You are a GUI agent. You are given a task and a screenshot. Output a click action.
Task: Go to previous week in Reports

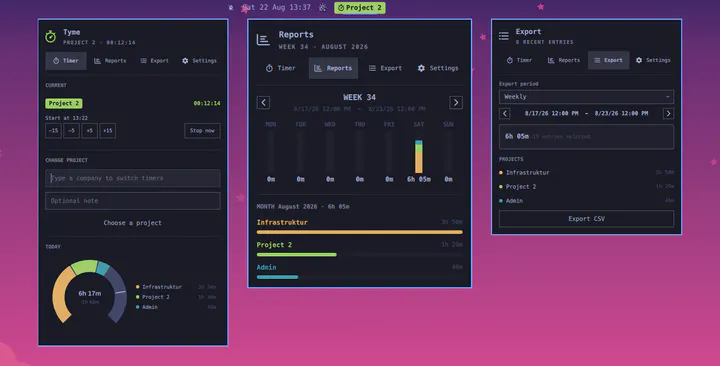tap(263, 102)
